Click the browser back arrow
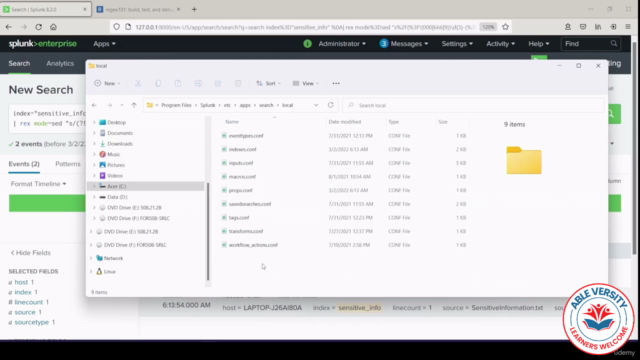 (9, 27)
